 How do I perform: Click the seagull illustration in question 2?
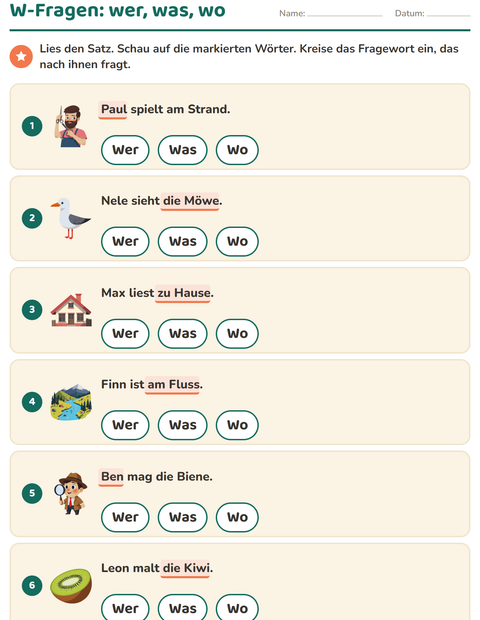70,218
